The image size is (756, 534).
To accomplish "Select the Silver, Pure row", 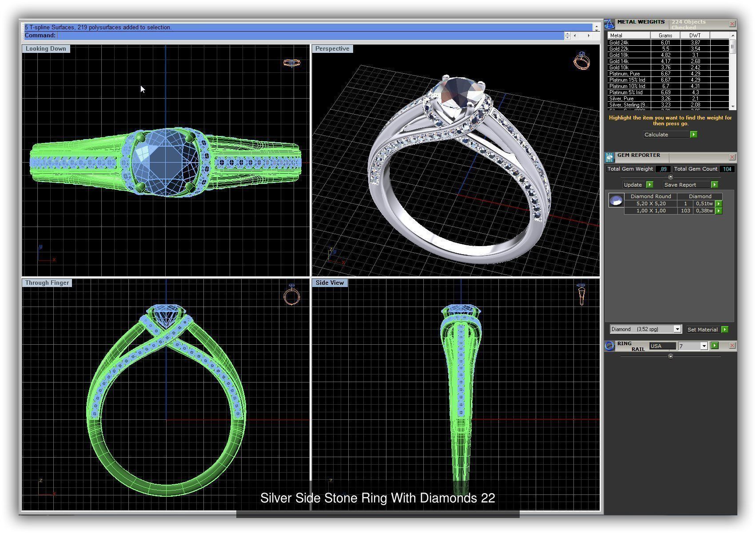I will (x=668, y=99).
